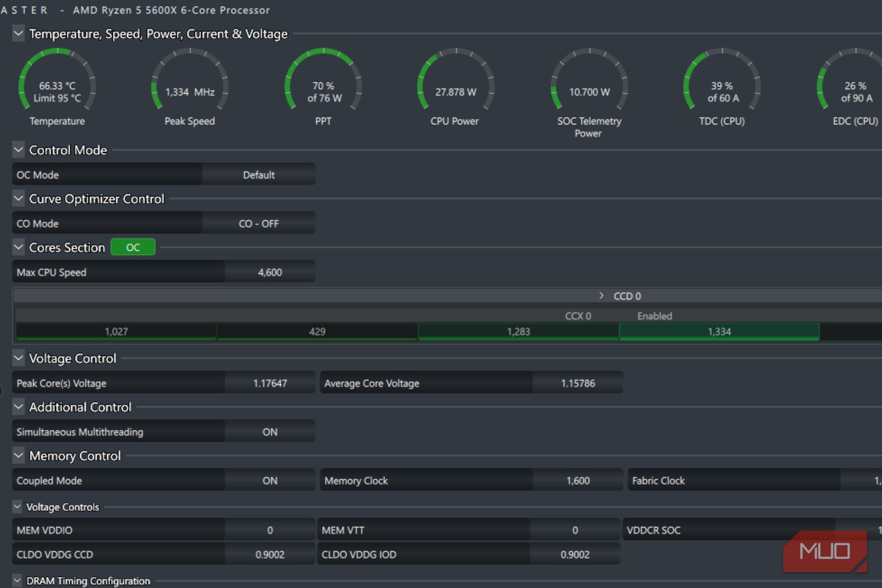Click Memory Clock 1,600 field
This screenshot has height=588, width=882.
(x=578, y=480)
